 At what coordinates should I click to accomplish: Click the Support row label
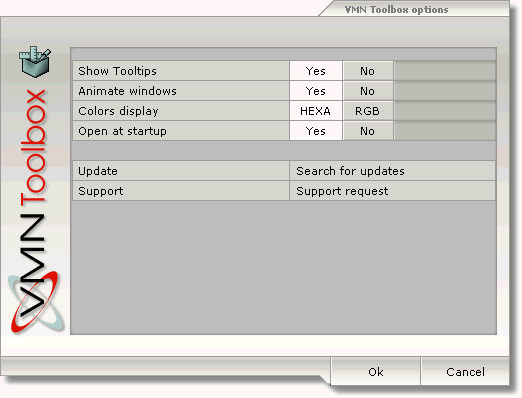(x=101, y=191)
